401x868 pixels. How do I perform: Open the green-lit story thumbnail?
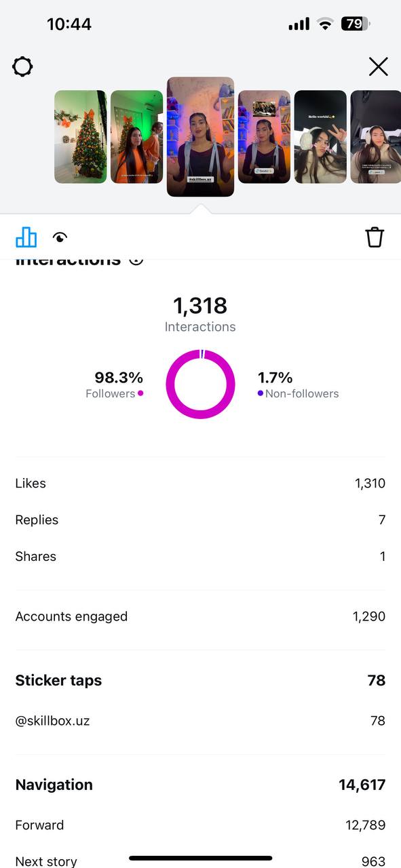[136, 137]
